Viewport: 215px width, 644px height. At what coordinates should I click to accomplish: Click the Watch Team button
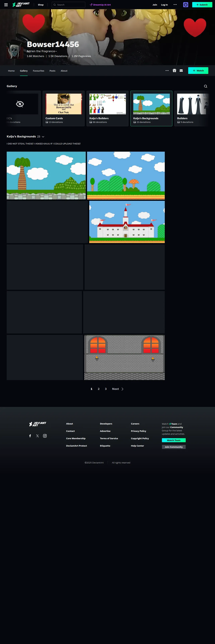(x=174, y=440)
